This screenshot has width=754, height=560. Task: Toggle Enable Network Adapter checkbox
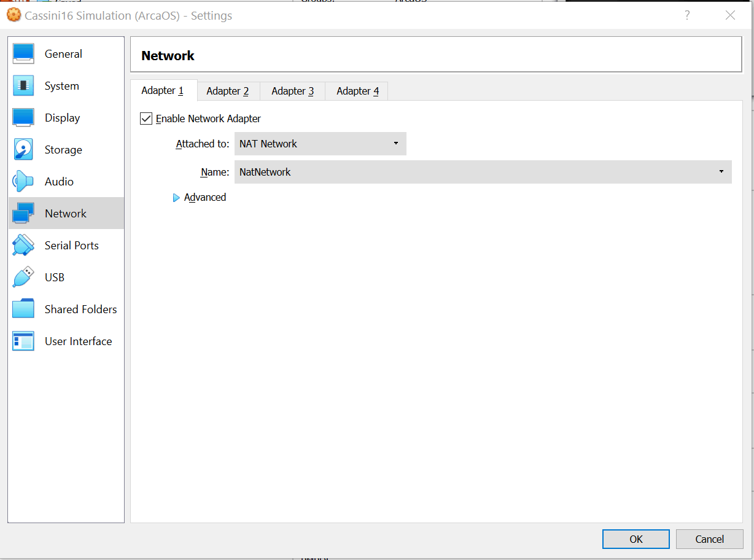(x=146, y=119)
